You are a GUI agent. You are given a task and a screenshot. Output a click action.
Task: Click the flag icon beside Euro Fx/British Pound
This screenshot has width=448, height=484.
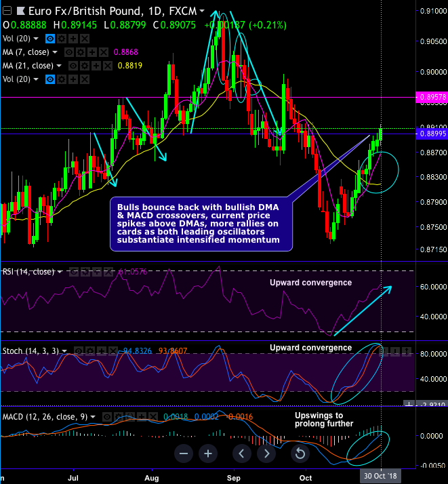[x=21, y=11]
